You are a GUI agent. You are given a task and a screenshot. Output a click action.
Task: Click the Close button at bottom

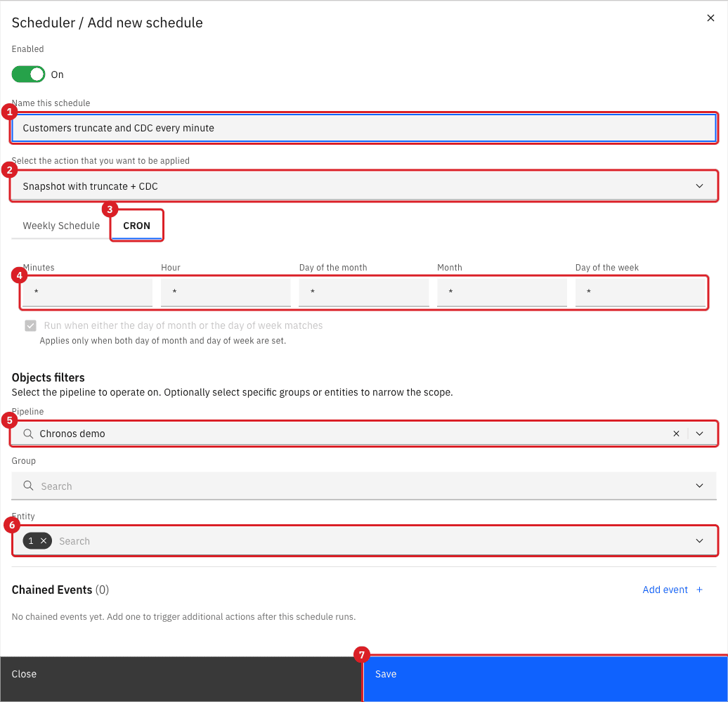point(181,679)
